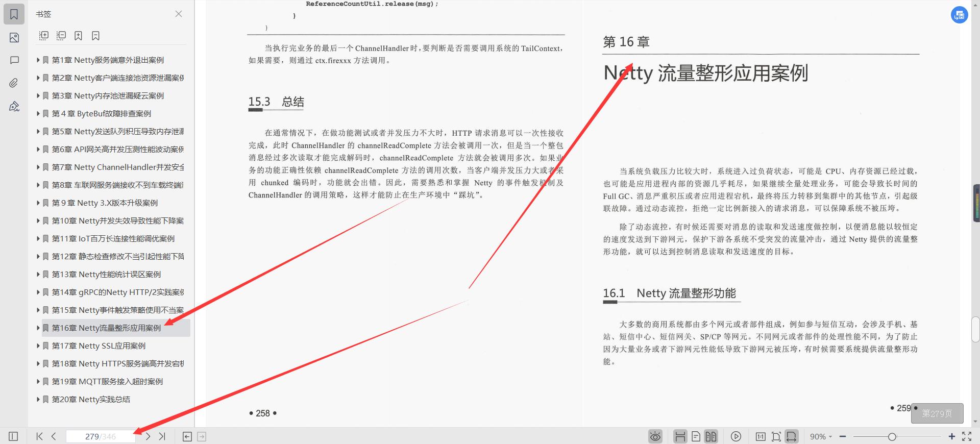Go to the next page
This screenshot has height=444, width=980.
click(148, 436)
